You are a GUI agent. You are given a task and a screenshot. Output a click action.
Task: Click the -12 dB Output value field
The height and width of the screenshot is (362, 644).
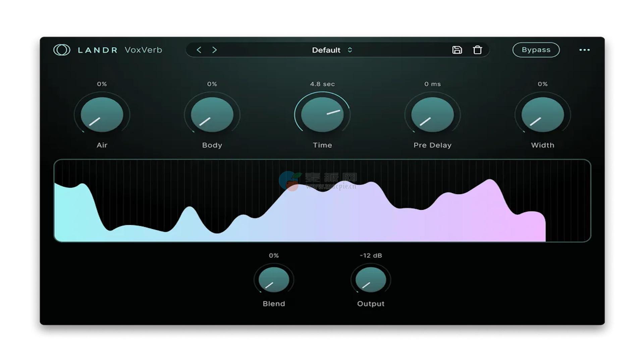(x=371, y=255)
